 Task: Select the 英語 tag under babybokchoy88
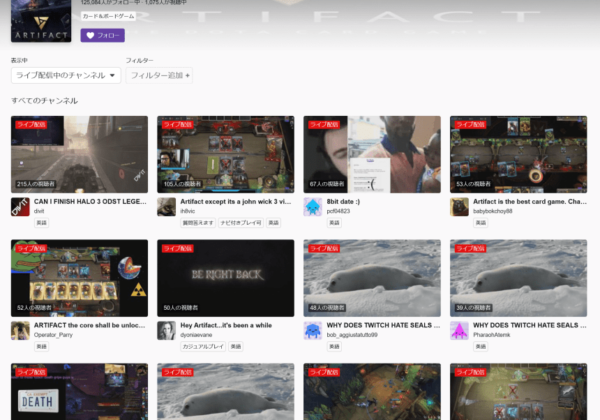[481, 223]
